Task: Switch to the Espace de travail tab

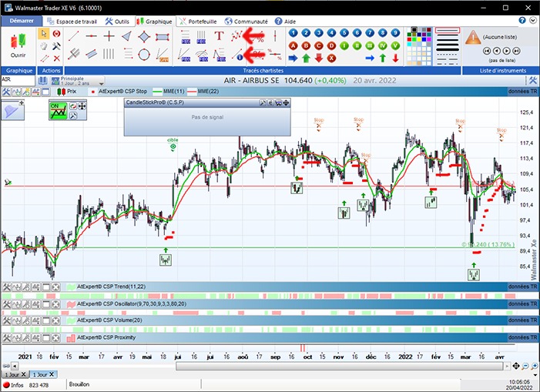Action: [x=72, y=22]
